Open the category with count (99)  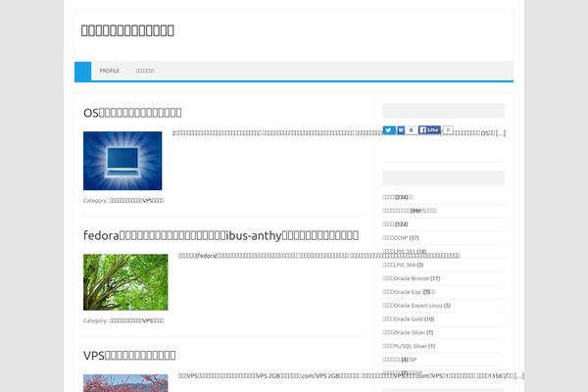410,211
